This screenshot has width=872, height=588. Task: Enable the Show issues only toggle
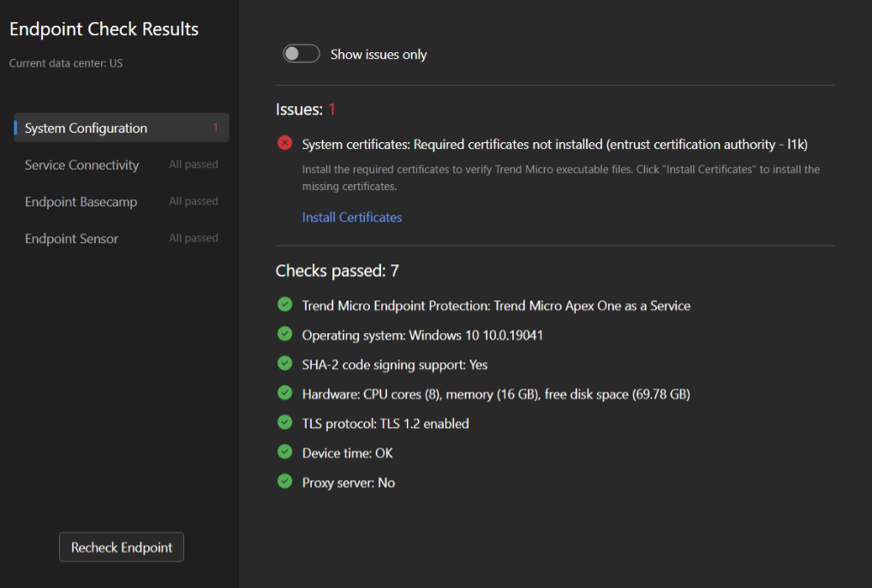pyautogui.click(x=301, y=53)
